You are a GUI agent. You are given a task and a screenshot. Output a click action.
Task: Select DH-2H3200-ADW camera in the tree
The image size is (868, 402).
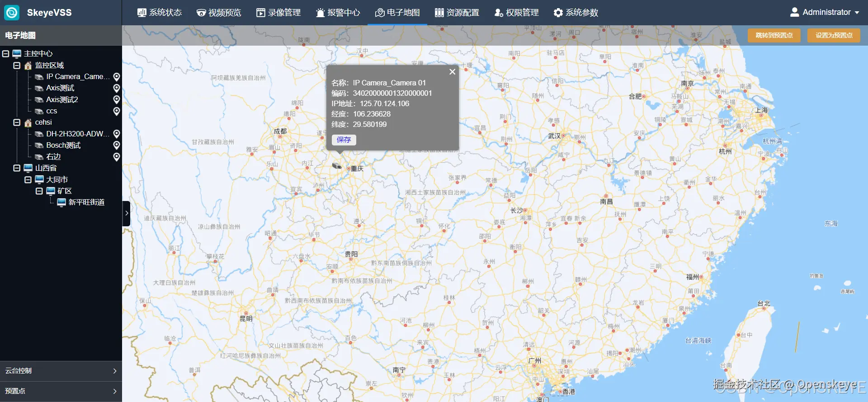(78, 134)
